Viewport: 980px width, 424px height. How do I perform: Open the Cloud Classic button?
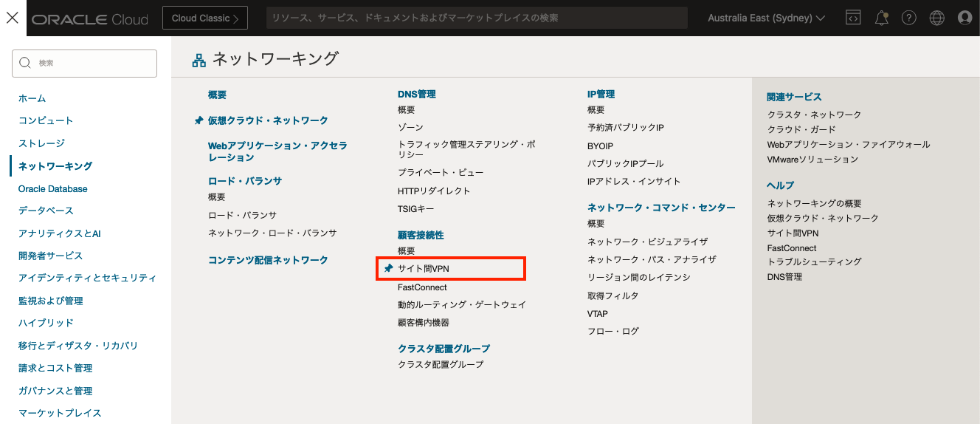(205, 18)
